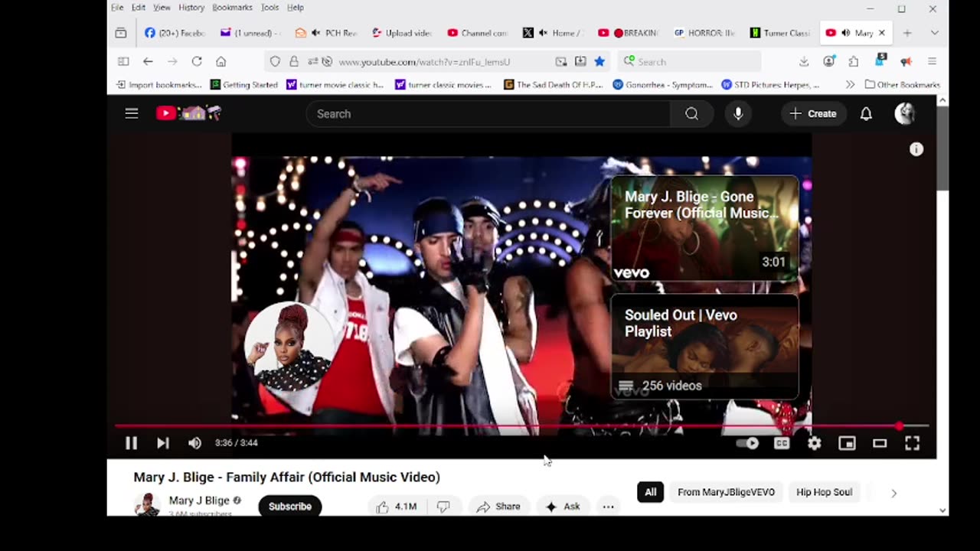The width and height of the screenshot is (980, 551).
Task: Open the Firefox File menu
Action: pos(117,8)
